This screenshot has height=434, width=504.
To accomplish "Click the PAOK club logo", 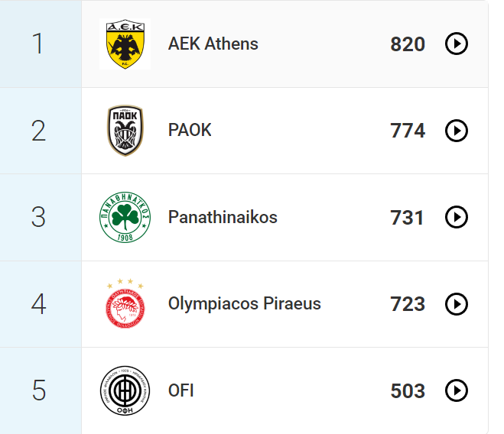I will [x=125, y=131].
